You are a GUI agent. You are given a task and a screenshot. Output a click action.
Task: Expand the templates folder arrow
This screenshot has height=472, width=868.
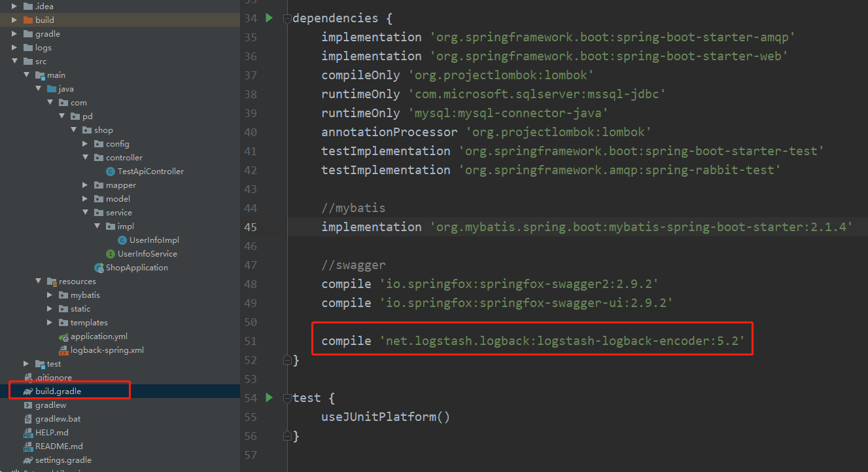[x=50, y=322]
